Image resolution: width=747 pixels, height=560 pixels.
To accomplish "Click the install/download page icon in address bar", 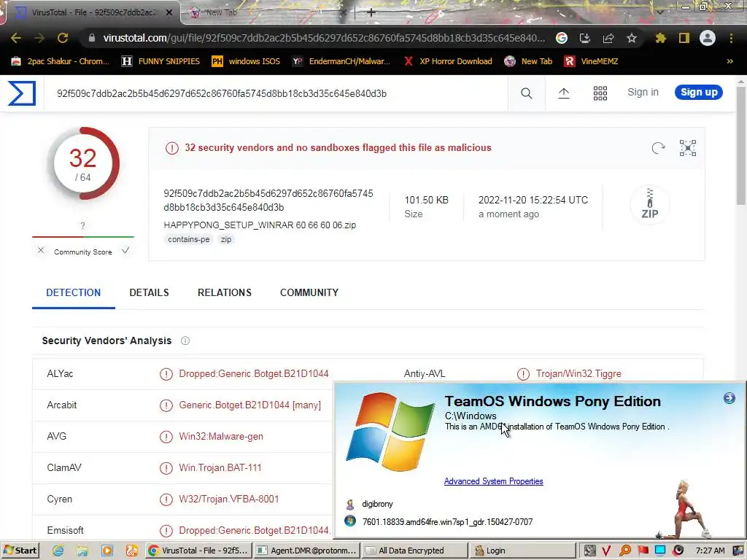I will click(x=585, y=38).
